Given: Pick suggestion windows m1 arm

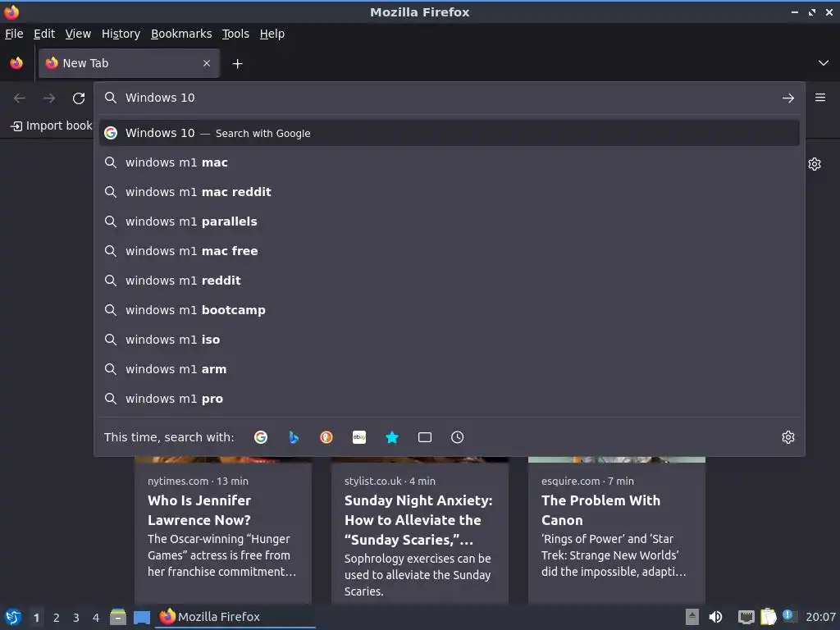Looking at the screenshot, I should 450,369.
